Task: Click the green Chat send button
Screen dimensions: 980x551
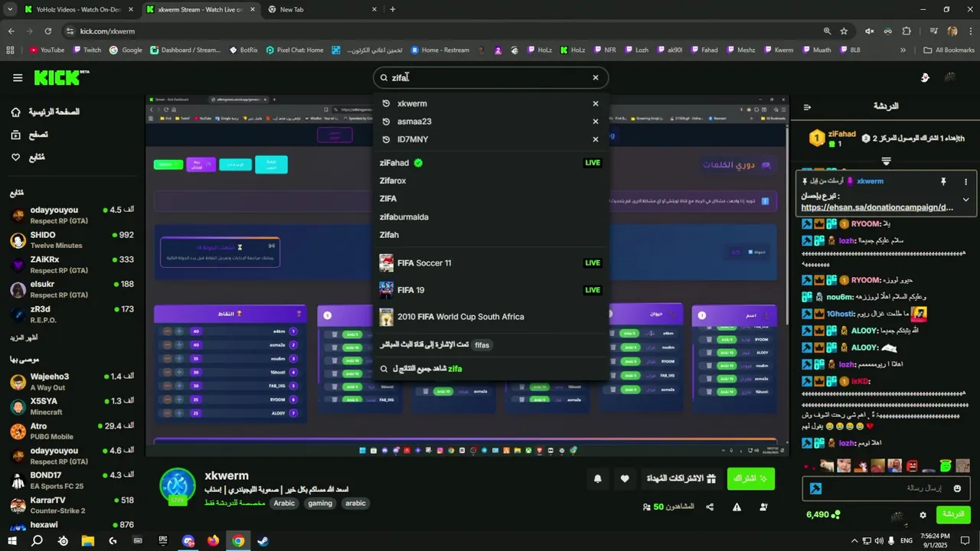Action: coord(953,514)
